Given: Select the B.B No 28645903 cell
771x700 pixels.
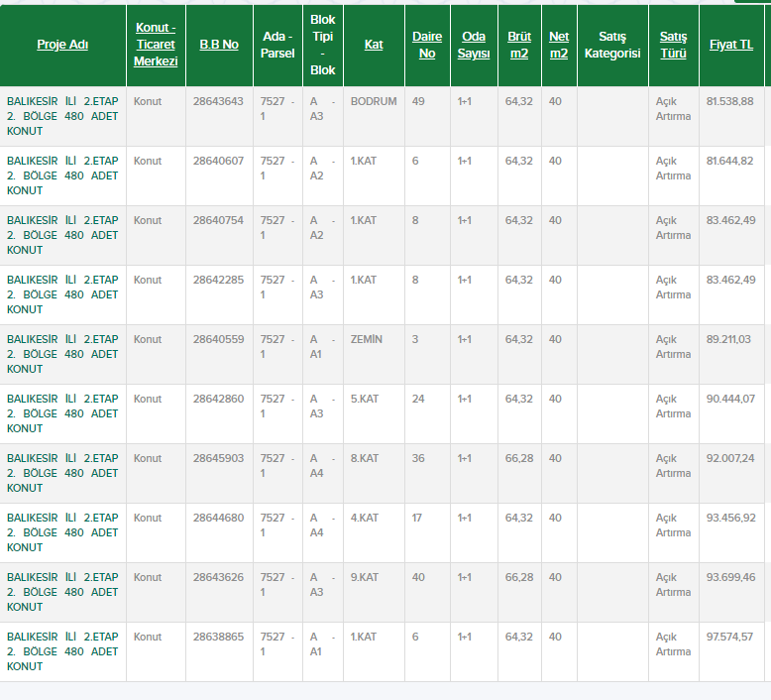Looking at the screenshot, I should 218,458.
